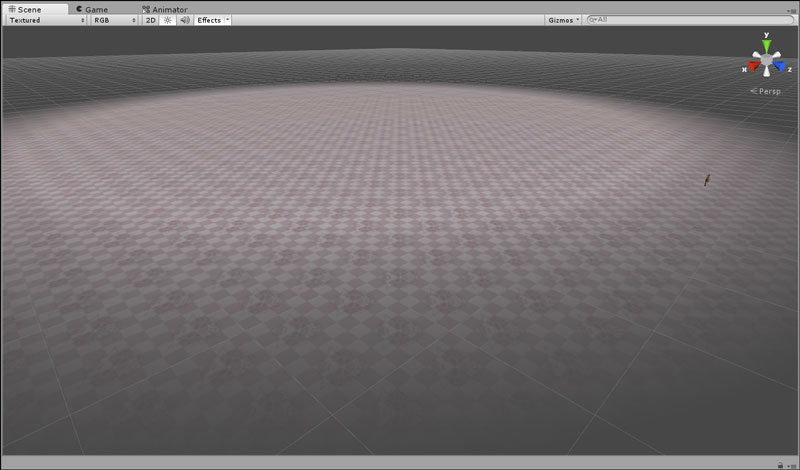This screenshot has width=800, height=470.
Task: Click the upper-right white gizmo cone
Action: (776, 55)
